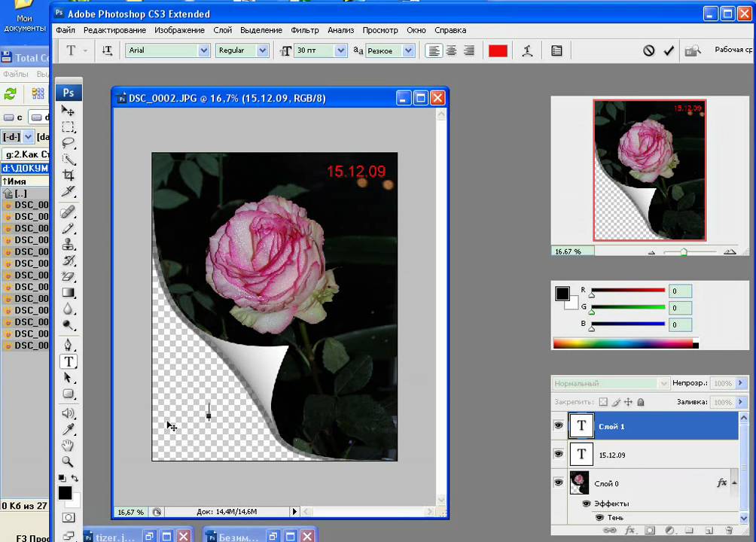The width and height of the screenshot is (756, 542).
Task: Select the Lasso tool
Action: 68,143
